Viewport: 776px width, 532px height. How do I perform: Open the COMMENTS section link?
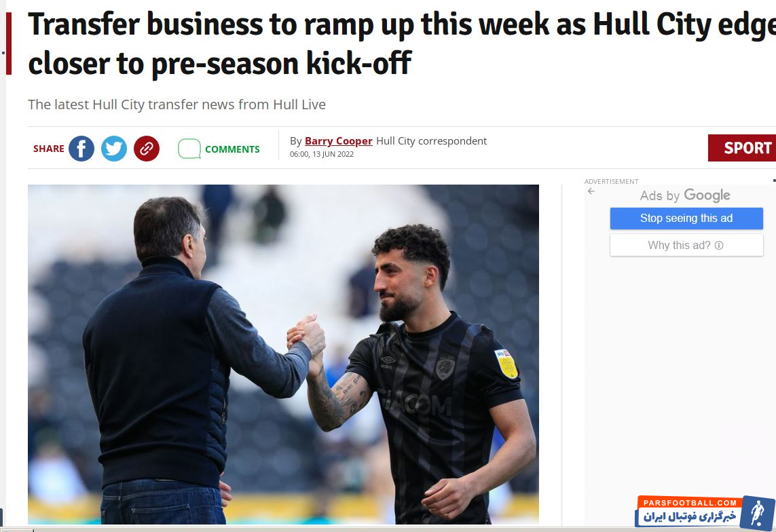pyautogui.click(x=232, y=149)
